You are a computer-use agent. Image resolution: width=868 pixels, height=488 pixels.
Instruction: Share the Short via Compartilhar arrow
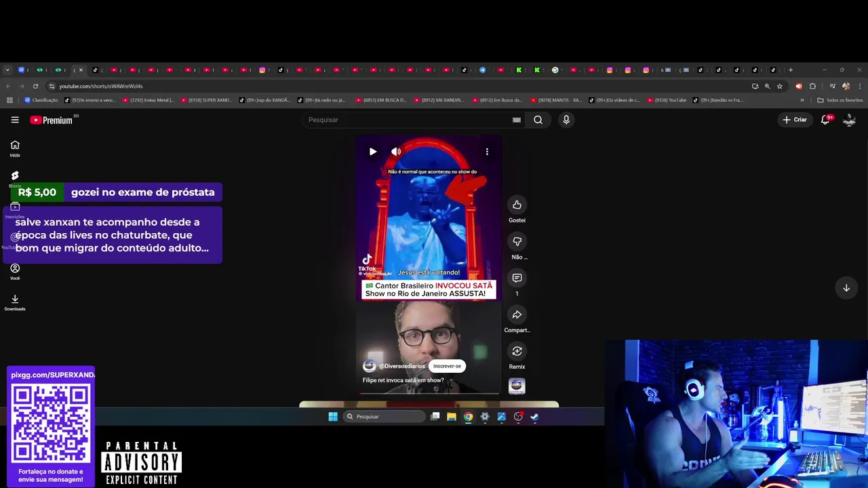517,314
